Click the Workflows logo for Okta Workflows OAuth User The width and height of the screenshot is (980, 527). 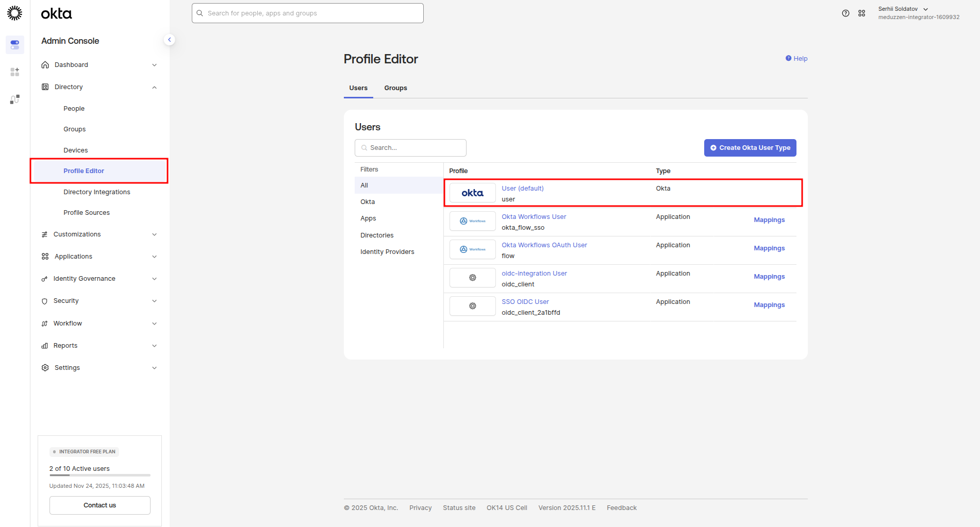[473, 250]
